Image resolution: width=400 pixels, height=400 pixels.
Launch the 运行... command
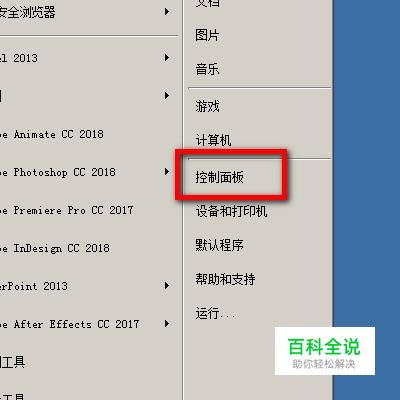pos(215,313)
